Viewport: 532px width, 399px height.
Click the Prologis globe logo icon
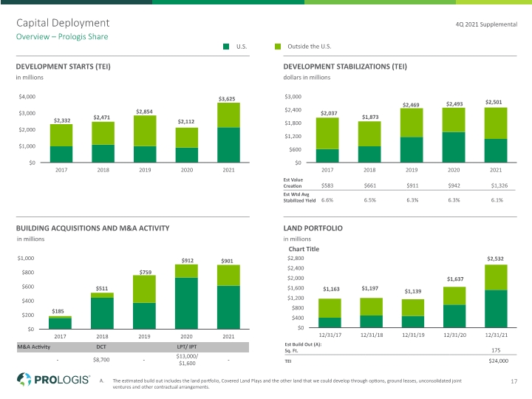[x=24, y=379]
